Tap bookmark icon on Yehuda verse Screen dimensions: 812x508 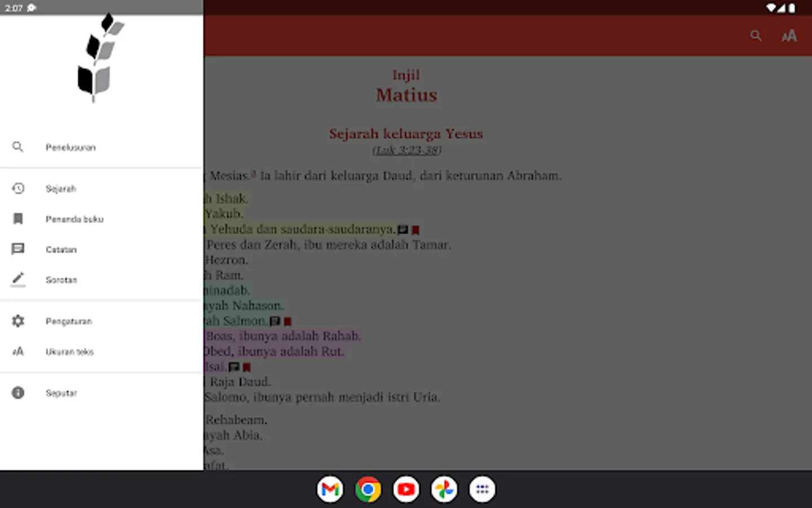point(416,230)
